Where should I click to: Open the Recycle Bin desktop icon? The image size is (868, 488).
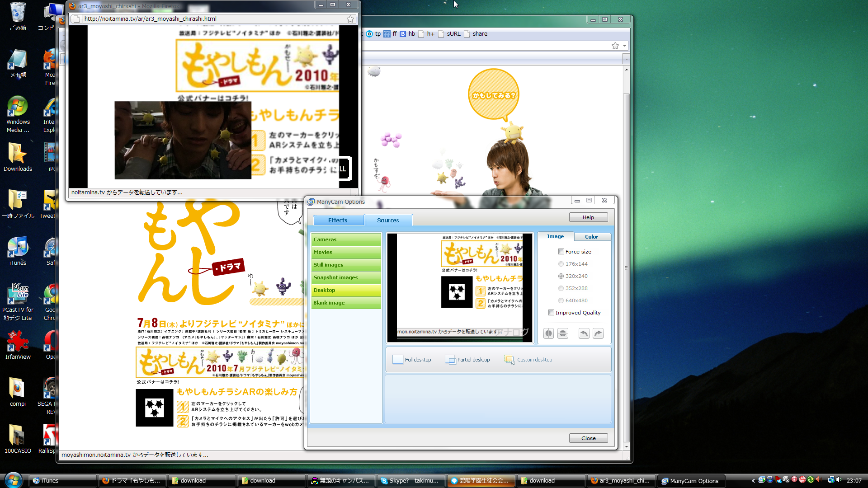tap(18, 17)
